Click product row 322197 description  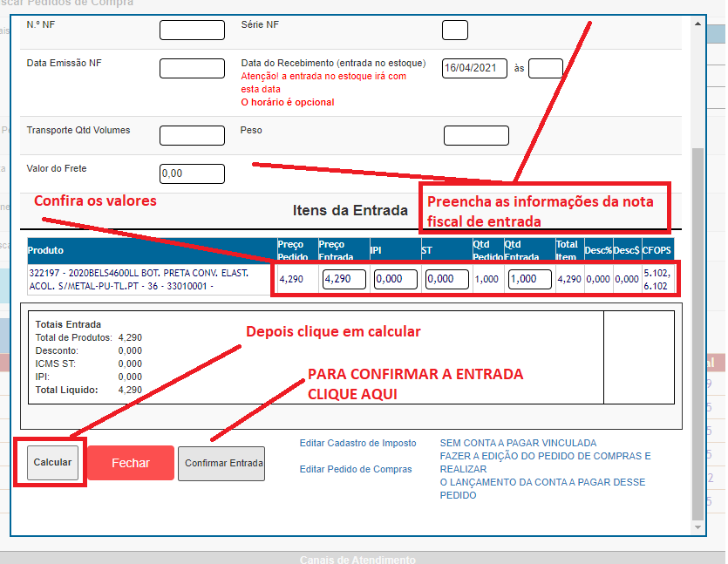coord(139,280)
